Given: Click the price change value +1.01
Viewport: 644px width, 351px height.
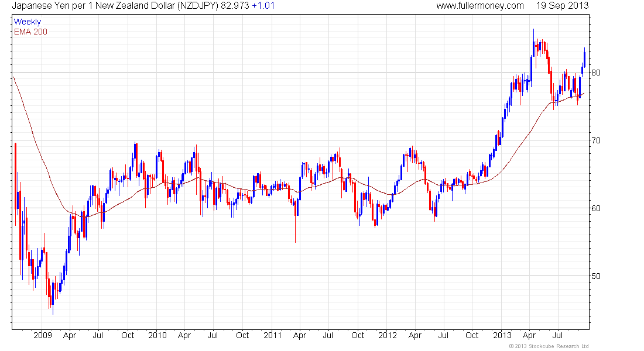Looking at the screenshot, I should (263, 6).
